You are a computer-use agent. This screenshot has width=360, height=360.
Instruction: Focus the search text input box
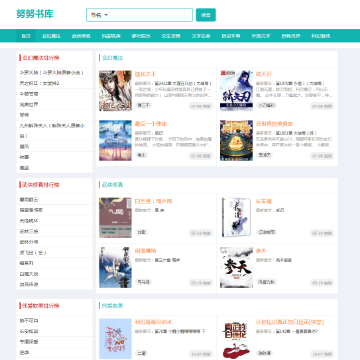pyautogui.click(x=148, y=15)
